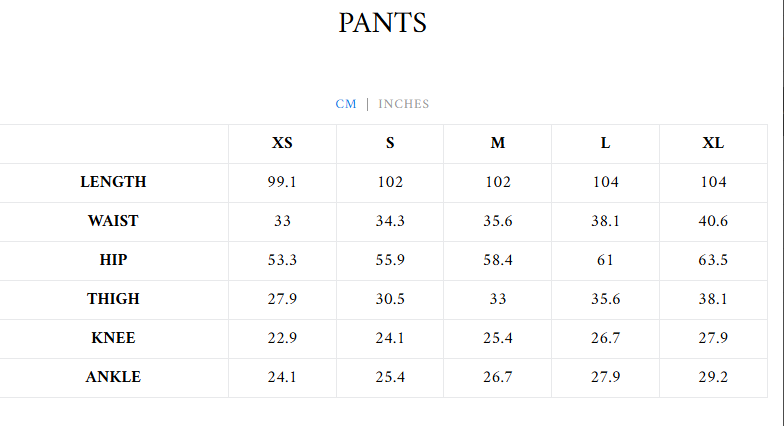Image resolution: width=784 pixels, height=426 pixels.
Task: Click XS knee value 22.9
Action: tap(282, 338)
